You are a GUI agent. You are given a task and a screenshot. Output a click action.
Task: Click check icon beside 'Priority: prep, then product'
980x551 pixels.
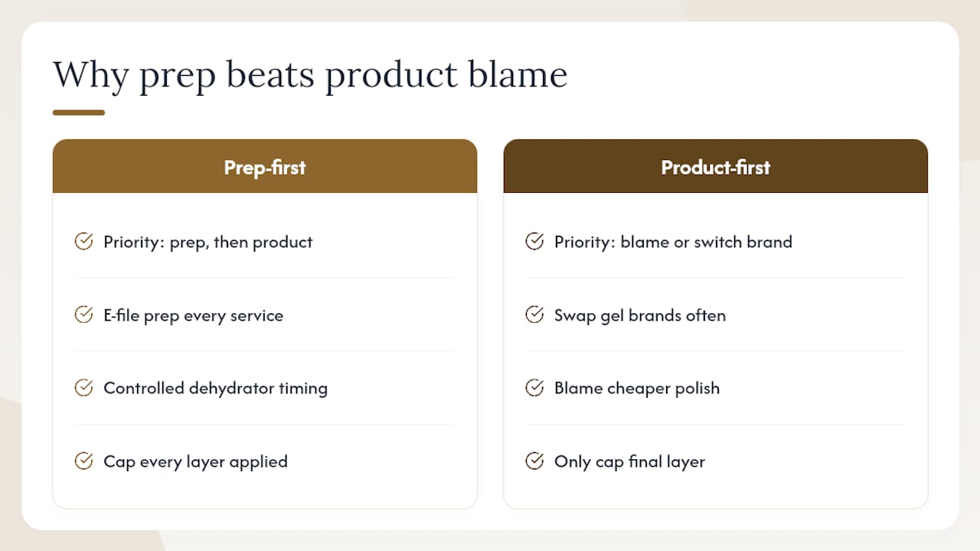pos(83,242)
